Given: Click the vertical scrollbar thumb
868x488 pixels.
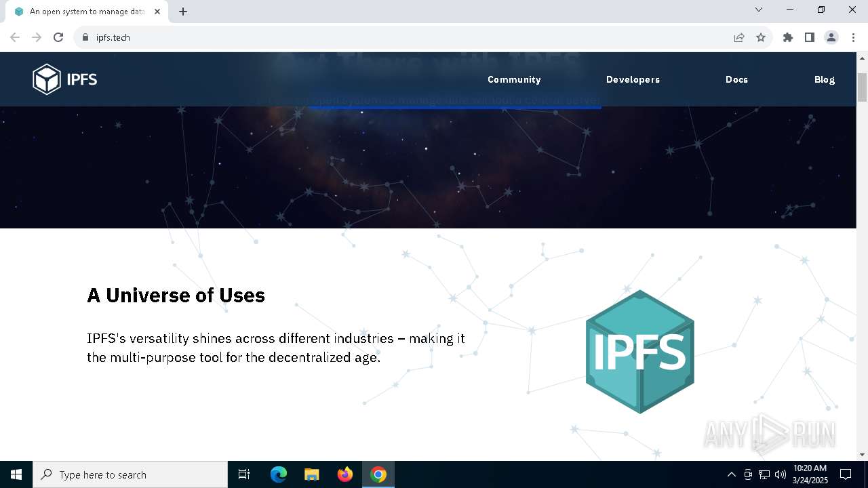Looking at the screenshot, I should [862, 87].
